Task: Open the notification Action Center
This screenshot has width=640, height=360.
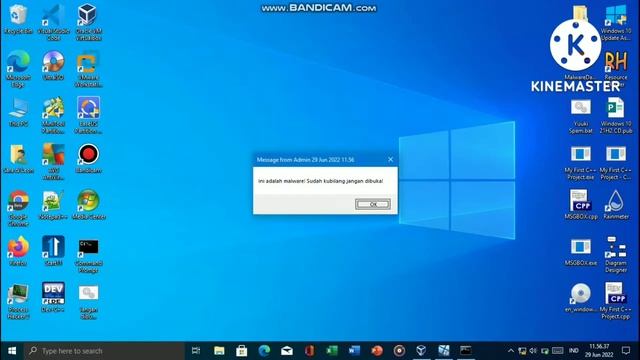Action: (626, 351)
